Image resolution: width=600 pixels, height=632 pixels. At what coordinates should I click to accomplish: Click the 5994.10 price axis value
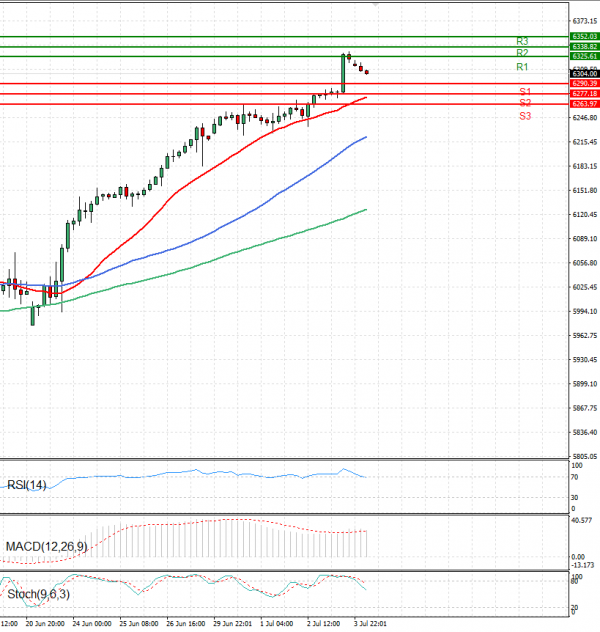[x=585, y=311]
